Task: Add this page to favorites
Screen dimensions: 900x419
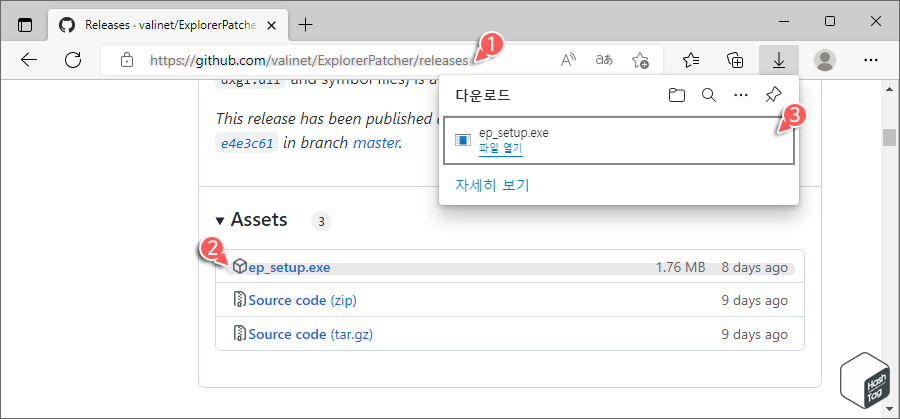Action: coord(639,60)
